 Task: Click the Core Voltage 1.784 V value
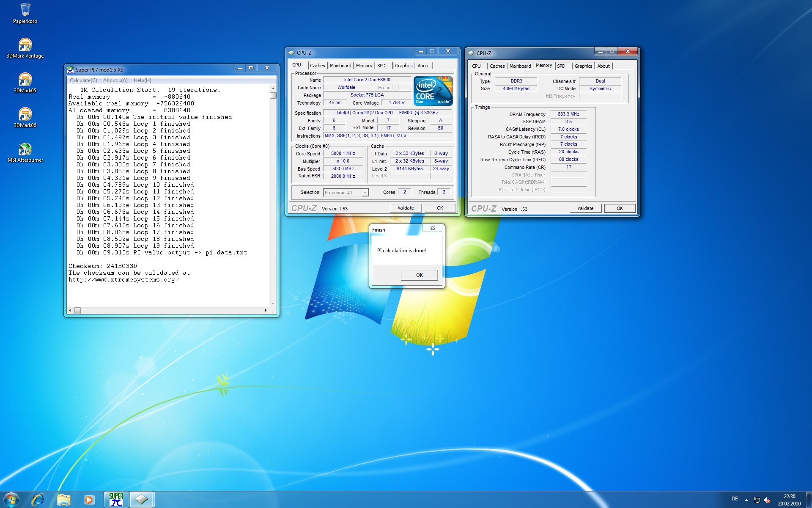pyautogui.click(x=396, y=103)
